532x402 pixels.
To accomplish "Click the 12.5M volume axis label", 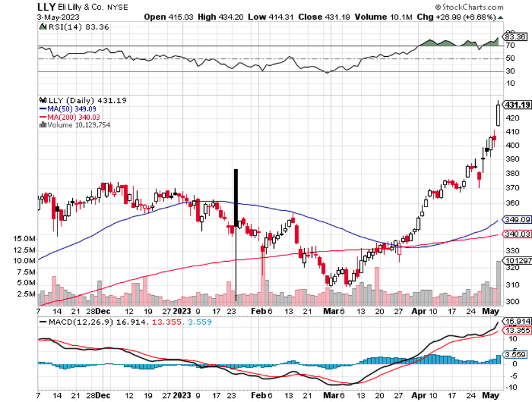I will pyautogui.click(x=24, y=250).
